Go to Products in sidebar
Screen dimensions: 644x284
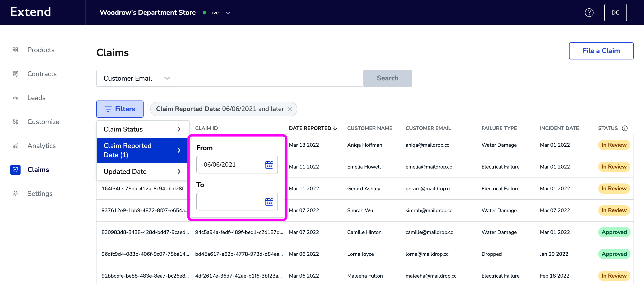click(41, 50)
